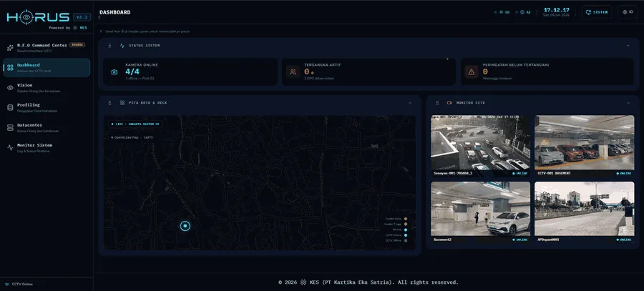
Task: Click the 17.12.17 clock display
Action: [557, 10]
